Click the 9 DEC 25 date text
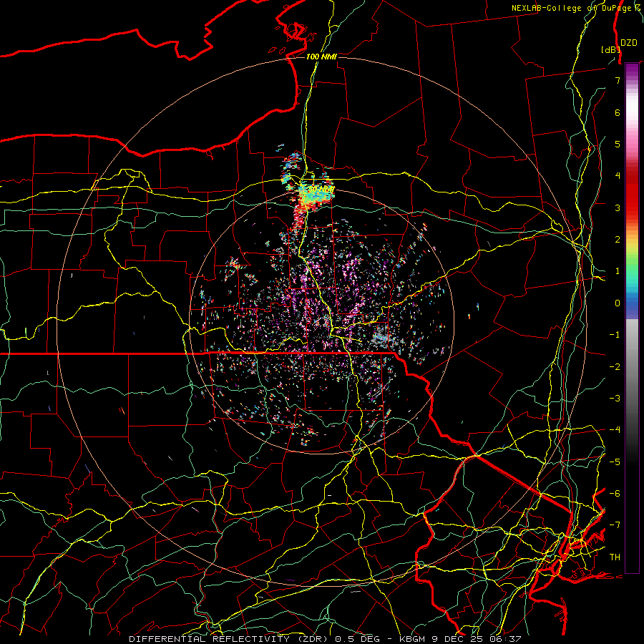The height and width of the screenshot is (644, 644). 459,639
